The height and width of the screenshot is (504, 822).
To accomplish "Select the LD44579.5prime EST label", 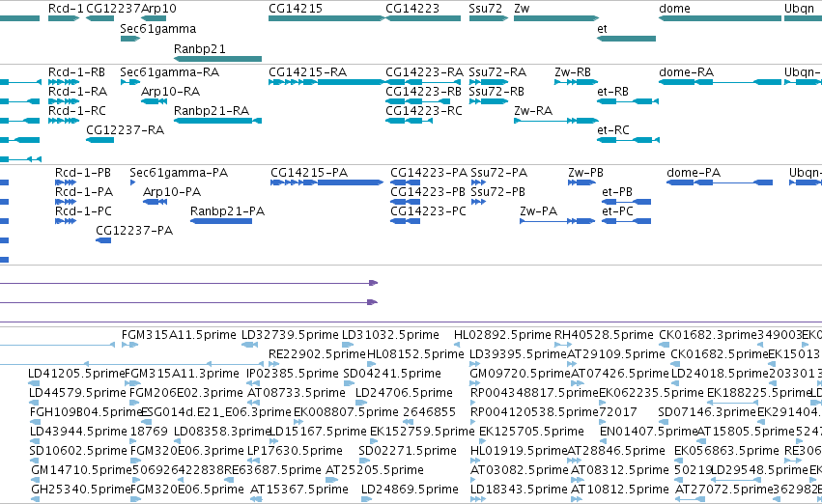I will click(x=77, y=393).
